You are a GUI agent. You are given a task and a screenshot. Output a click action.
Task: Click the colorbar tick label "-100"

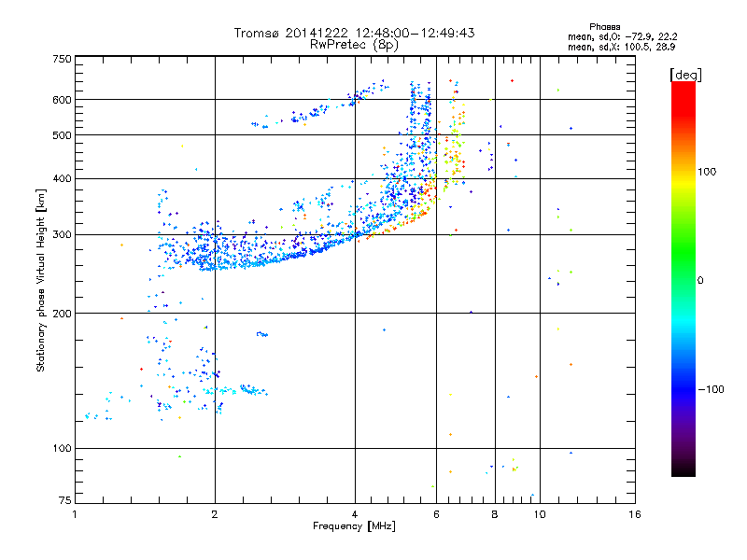click(x=711, y=389)
